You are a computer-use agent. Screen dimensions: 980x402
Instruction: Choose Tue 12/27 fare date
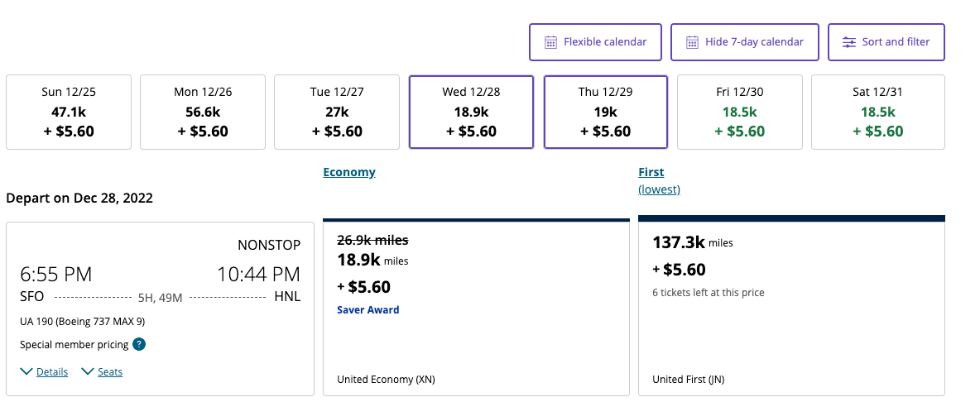tap(337, 112)
